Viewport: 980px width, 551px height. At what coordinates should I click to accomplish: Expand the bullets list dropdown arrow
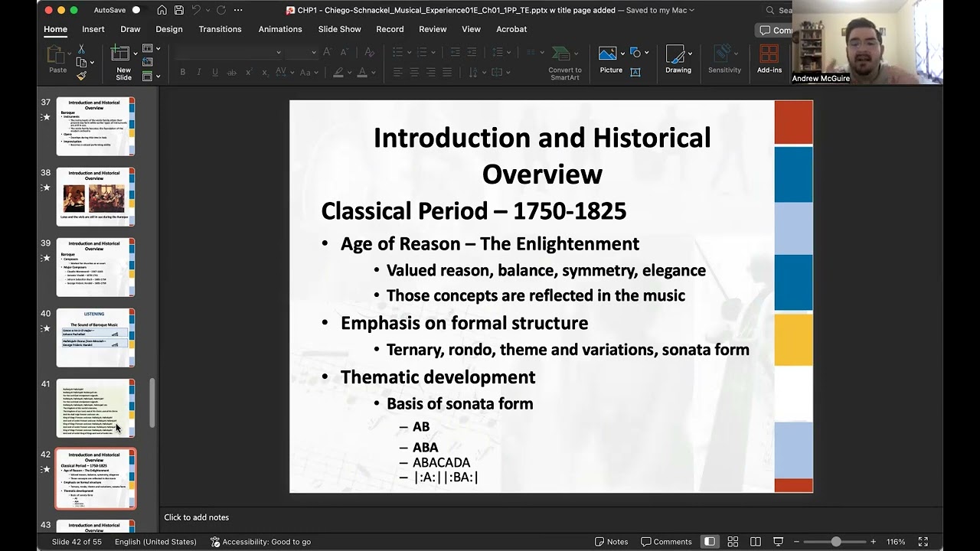(410, 53)
